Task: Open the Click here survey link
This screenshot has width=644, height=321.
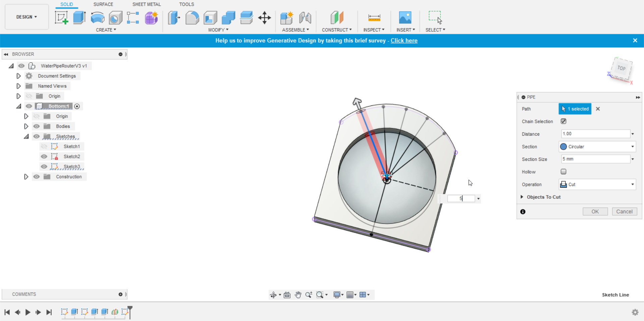Action: [404, 41]
